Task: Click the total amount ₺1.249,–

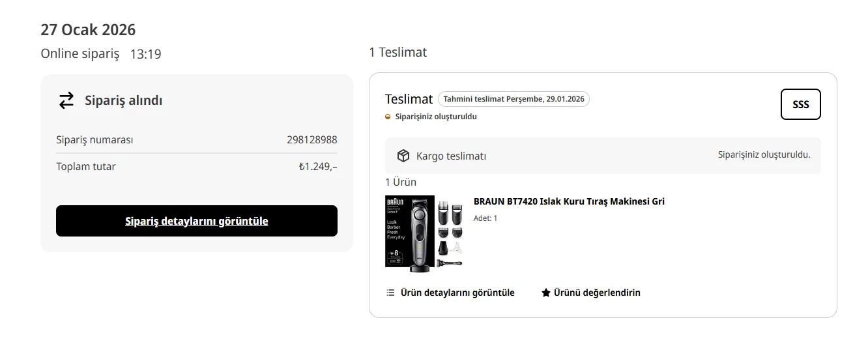Action: 318,167
